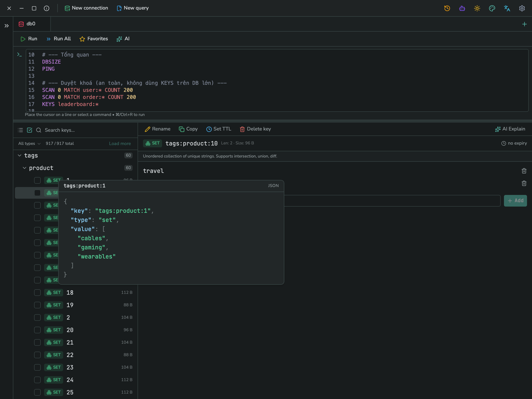Click the Add member button

pos(515,201)
